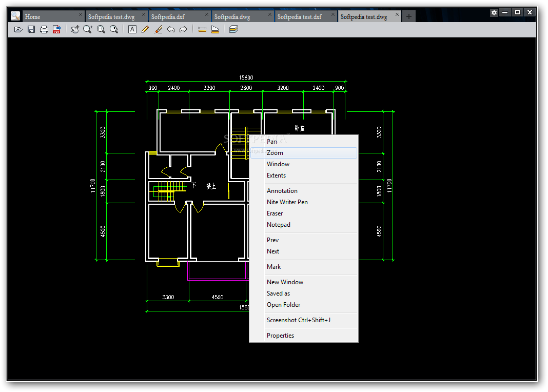
Task: Click the Print icon
Action: coord(44,30)
